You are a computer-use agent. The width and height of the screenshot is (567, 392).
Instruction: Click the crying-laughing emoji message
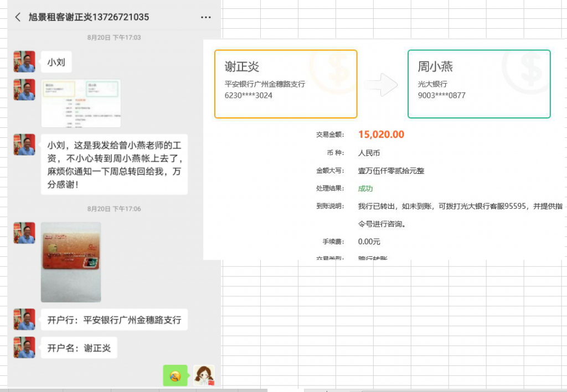[x=176, y=375]
